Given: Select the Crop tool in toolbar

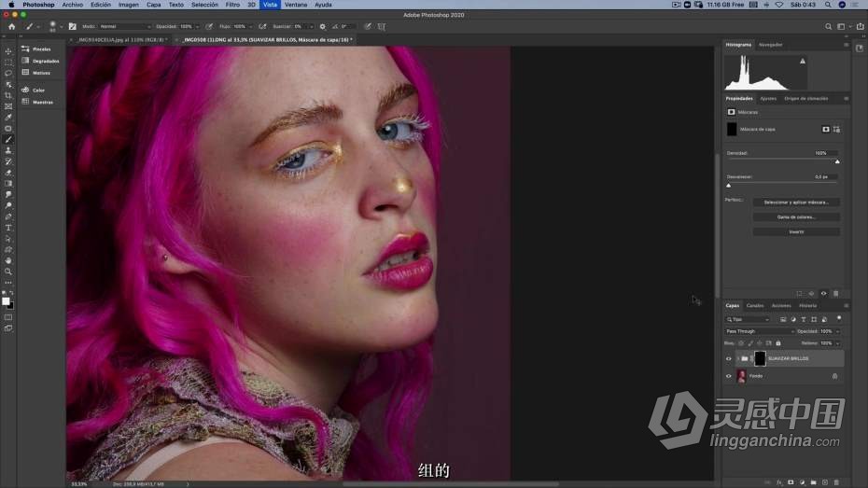Looking at the screenshot, I should [8, 95].
